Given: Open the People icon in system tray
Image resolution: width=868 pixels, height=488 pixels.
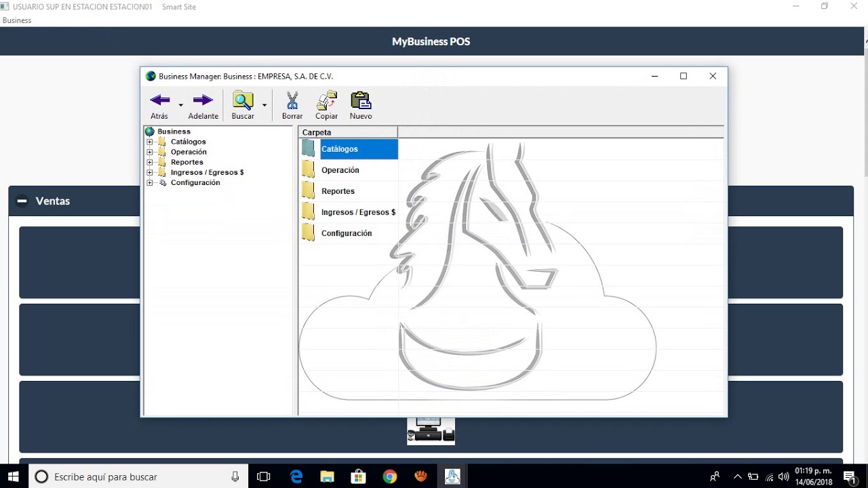Looking at the screenshot, I should tap(715, 476).
